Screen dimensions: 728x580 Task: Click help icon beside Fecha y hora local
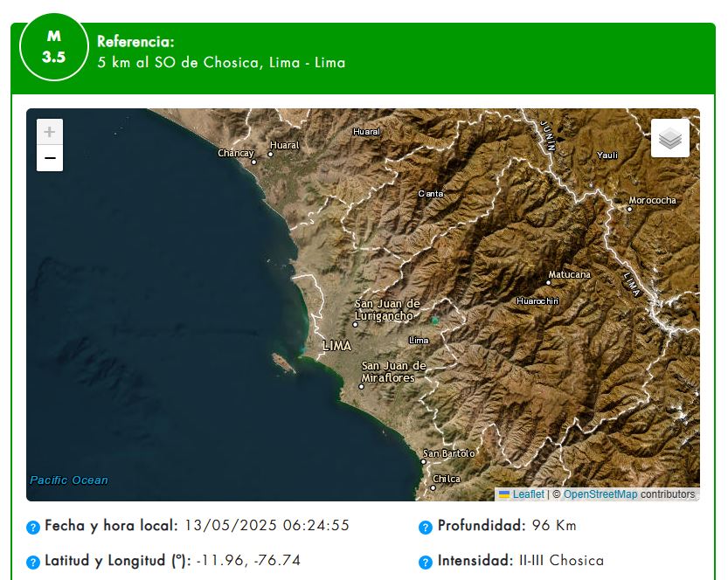[33, 527]
